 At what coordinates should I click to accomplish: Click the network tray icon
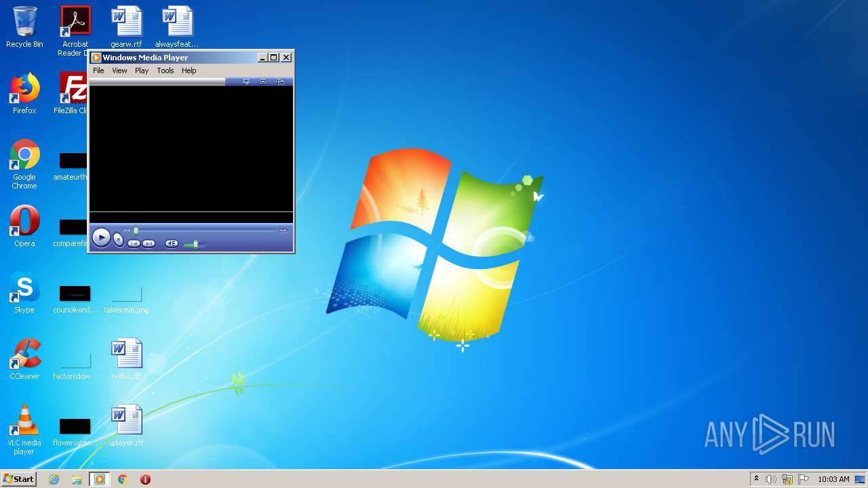click(787, 479)
